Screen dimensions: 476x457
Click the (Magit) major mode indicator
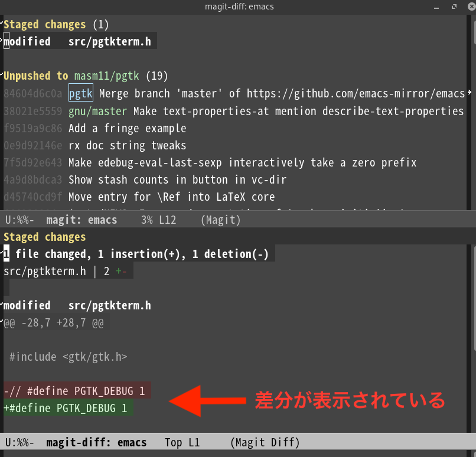[220, 220]
